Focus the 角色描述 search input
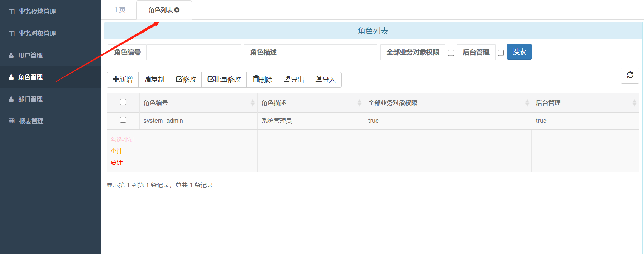 point(330,52)
